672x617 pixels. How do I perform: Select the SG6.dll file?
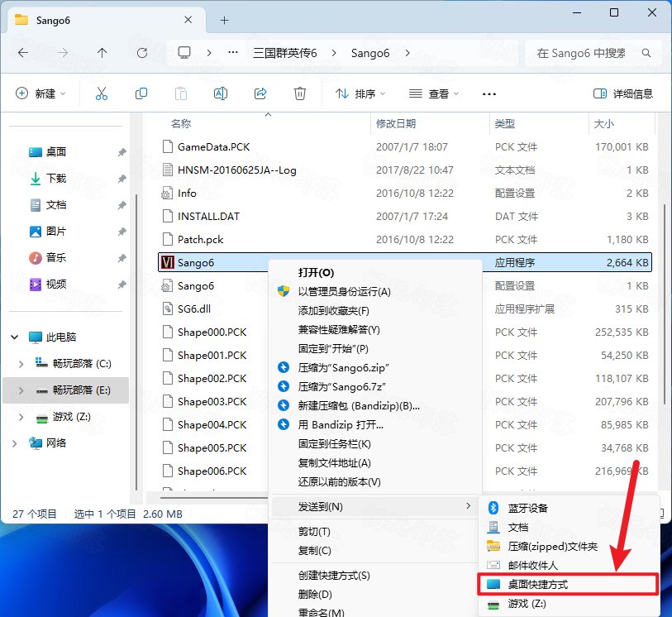tap(213, 308)
